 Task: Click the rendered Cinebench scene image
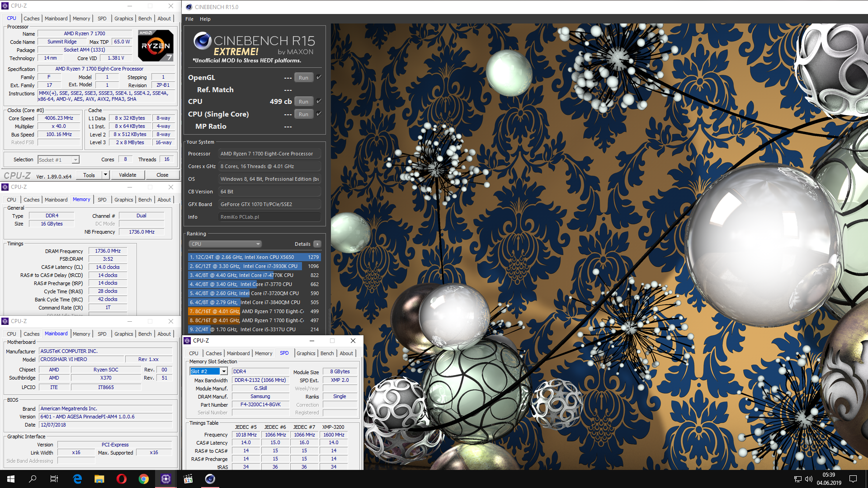click(x=599, y=246)
